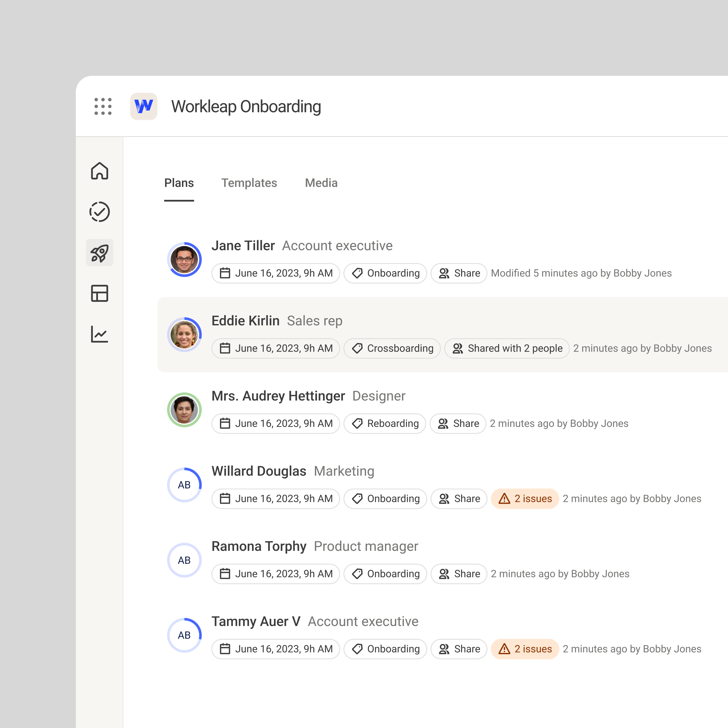Open Willard Douglas plan name
The image size is (728, 728).
click(259, 471)
